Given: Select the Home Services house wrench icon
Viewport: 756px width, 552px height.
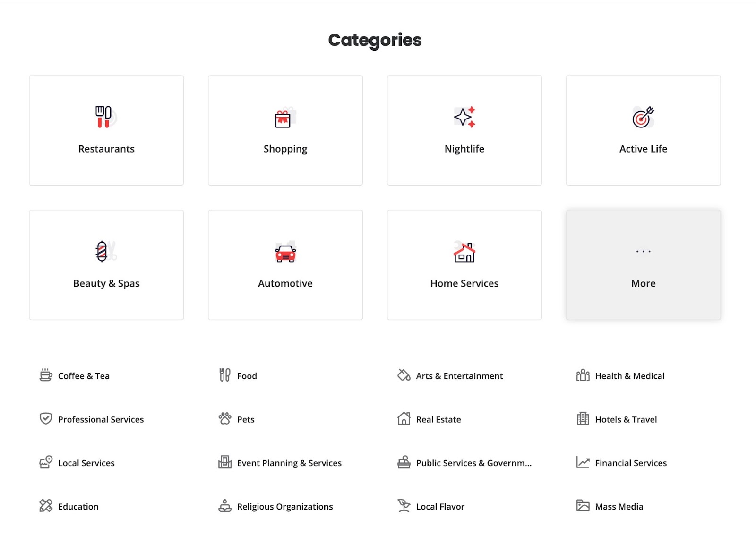Looking at the screenshot, I should tap(464, 253).
